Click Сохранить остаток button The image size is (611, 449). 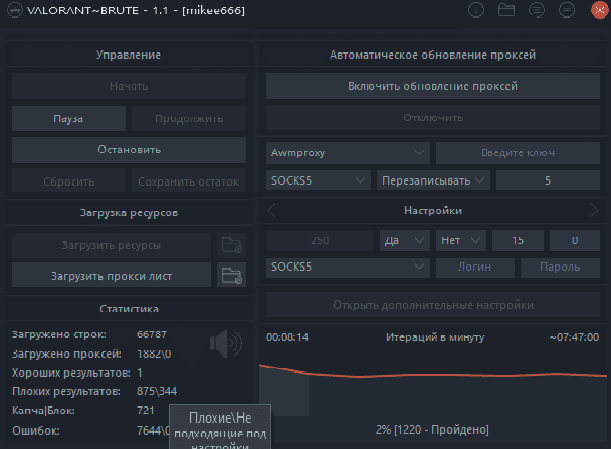pyautogui.click(x=189, y=181)
